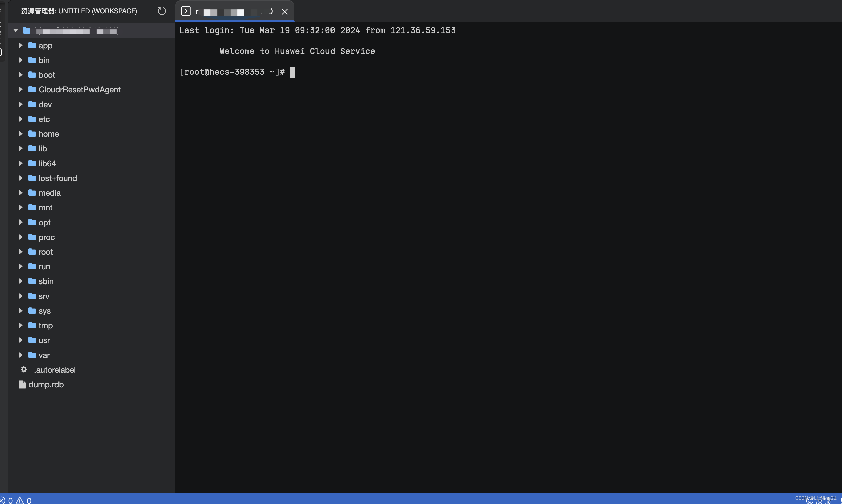
Task: Expand the app folder arrow
Action: (21, 45)
